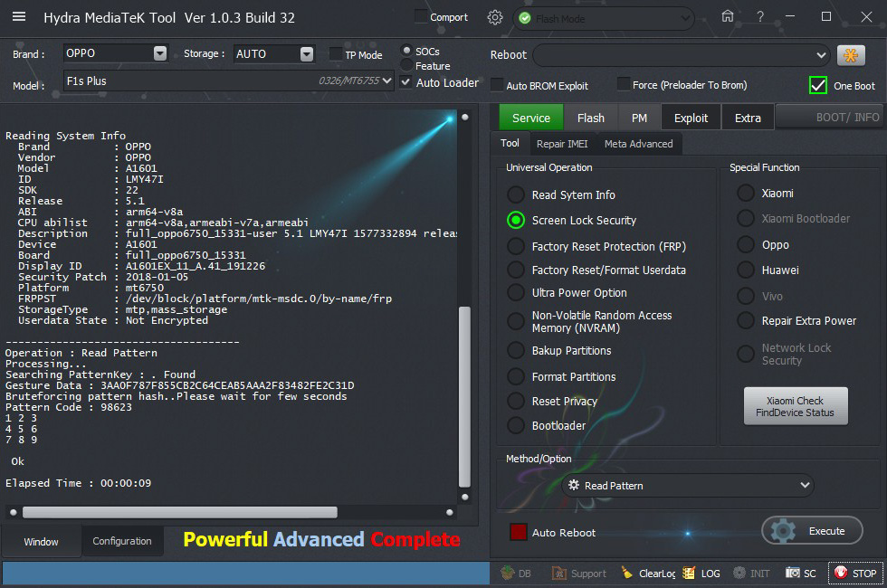The width and height of the screenshot is (887, 588).
Task: Choose Factory Reset/Format Userdata option
Action: [x=516, y=270]
